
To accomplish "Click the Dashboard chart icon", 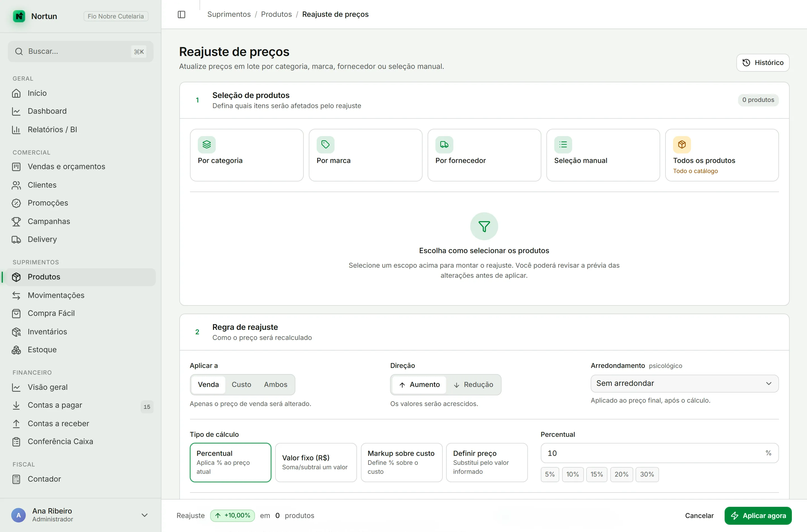I will pos(16,111).
